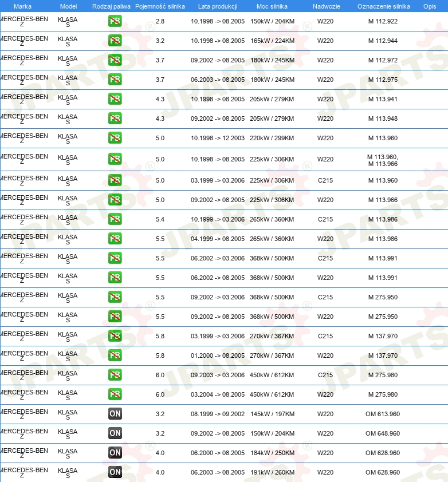Click petrol fuel icon in M 112.922 row
Viewport: 448px width, 482px height.
click(115, 21)
